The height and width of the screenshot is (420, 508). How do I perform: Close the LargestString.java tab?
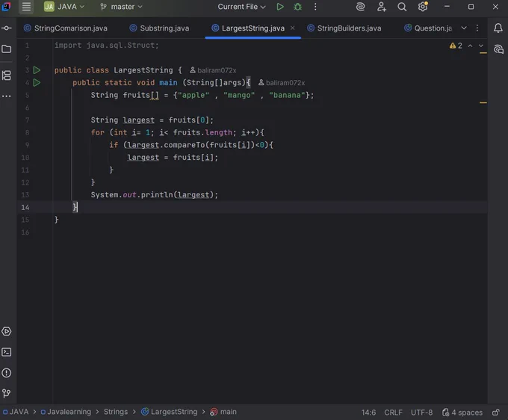click(293, 28)
